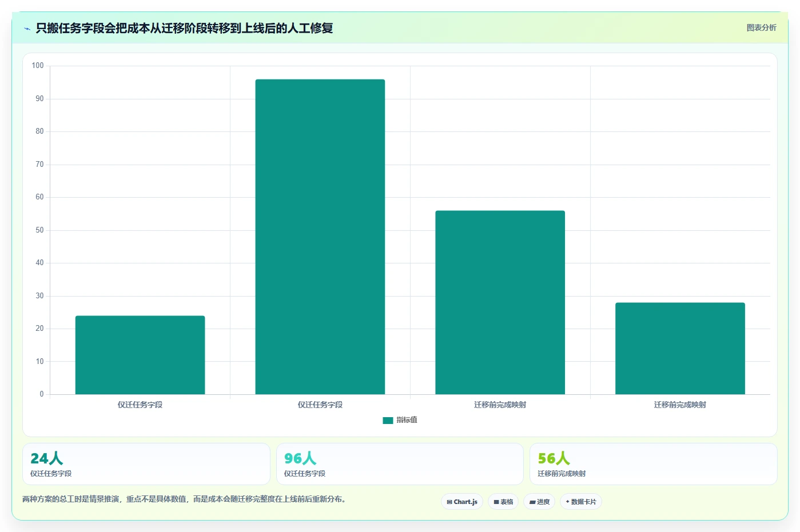The height and width of the screenshot is (532, 800).
Task: Click the Chart.js chip
Action: [x=462, y=502]
